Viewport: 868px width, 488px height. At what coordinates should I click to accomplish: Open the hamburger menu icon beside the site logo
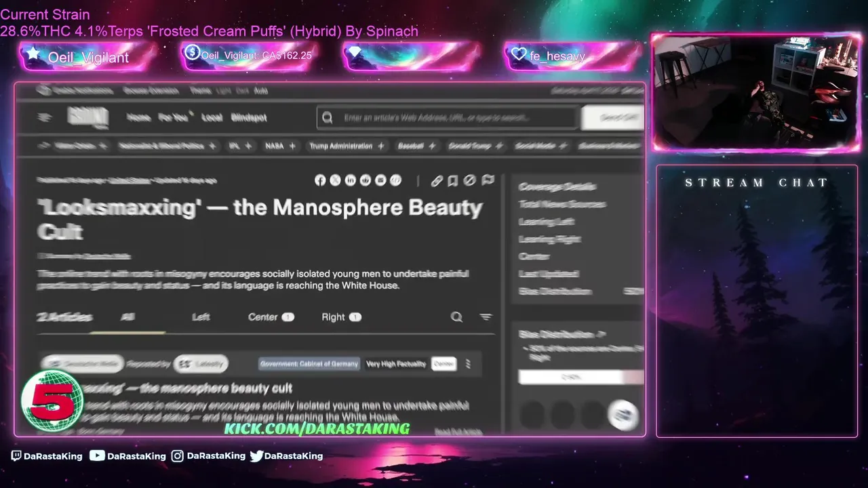[45, 117]
